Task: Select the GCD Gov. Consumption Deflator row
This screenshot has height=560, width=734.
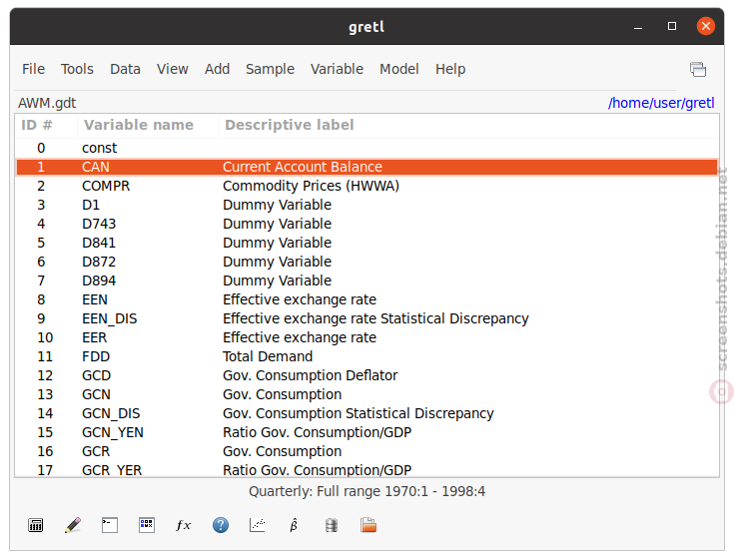Action: click(x=367, y=375)
